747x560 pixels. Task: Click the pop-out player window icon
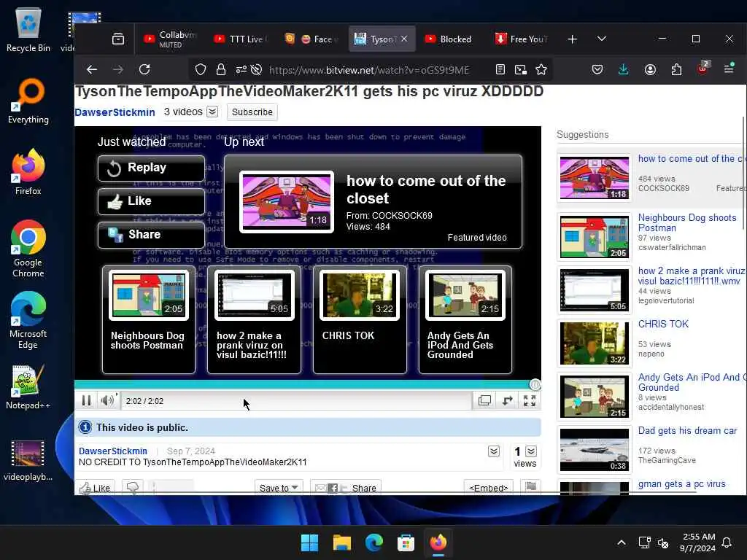coord(484,400)
